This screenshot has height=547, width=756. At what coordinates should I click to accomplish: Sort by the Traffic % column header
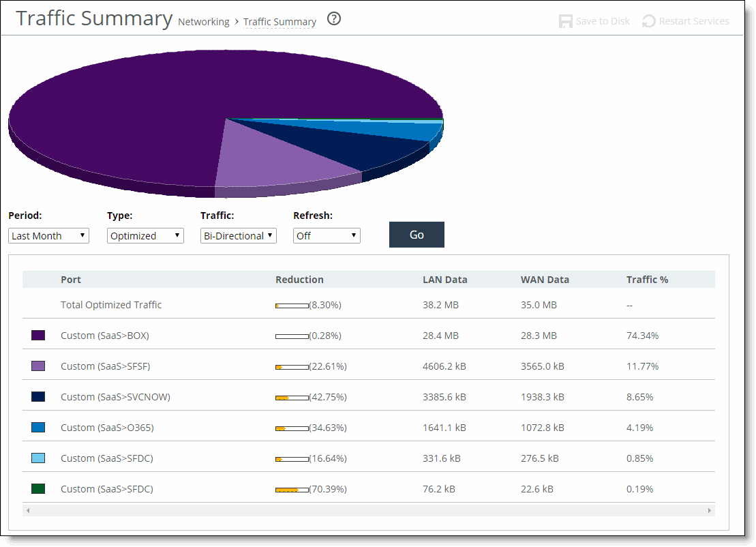[x=647, y=280]
